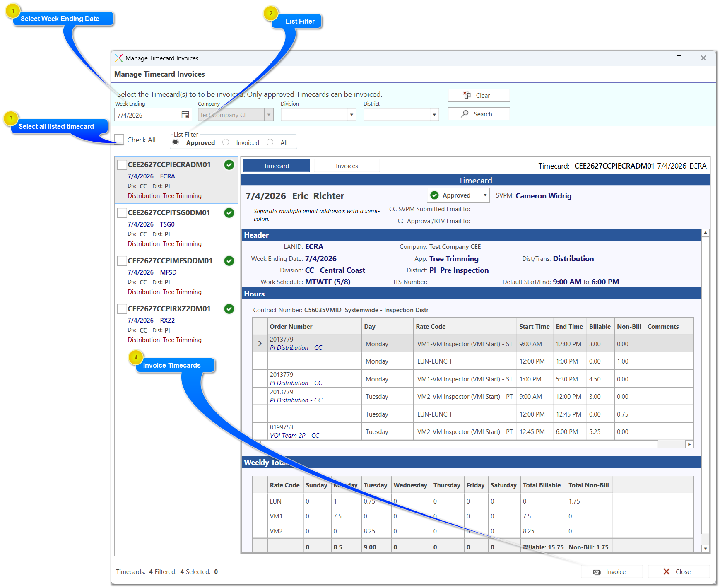Image resolution: width=720 pixels, height=588 pixels.
Task: Click the 8199753 VOI Team 2P order row
Action: pyautogui.click(x=473, y=431)
